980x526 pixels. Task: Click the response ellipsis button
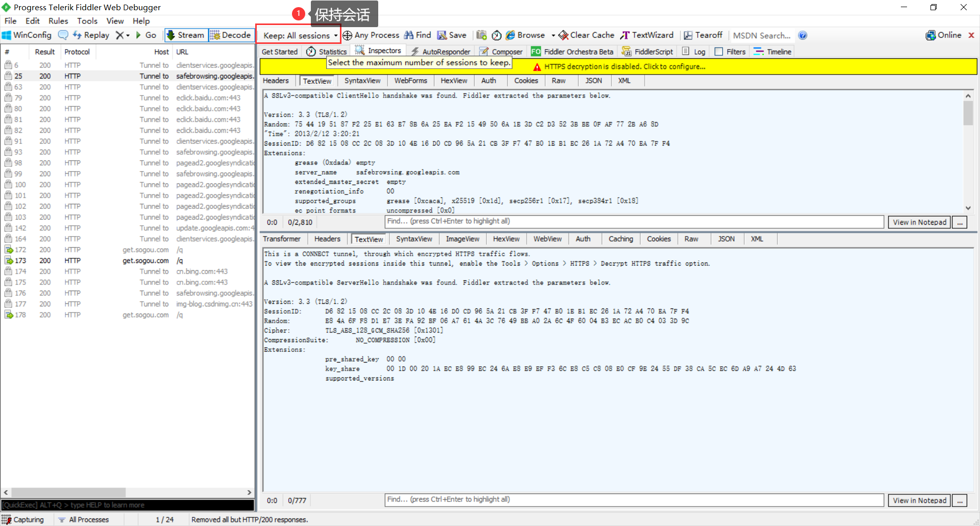(x=960, y=500)
